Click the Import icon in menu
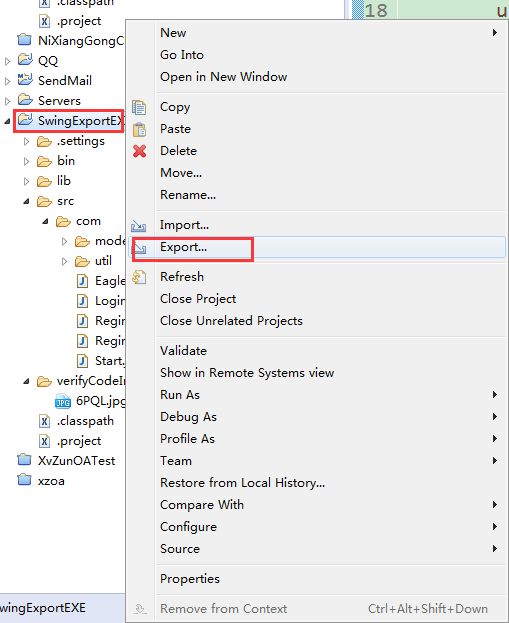 [x=139, y=225]
